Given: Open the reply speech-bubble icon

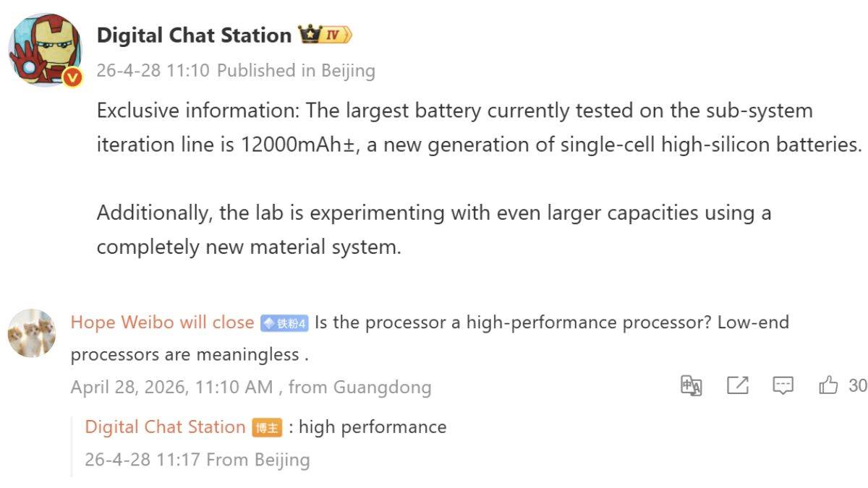Looking at the screenshot, I should (x=783, y=386).
